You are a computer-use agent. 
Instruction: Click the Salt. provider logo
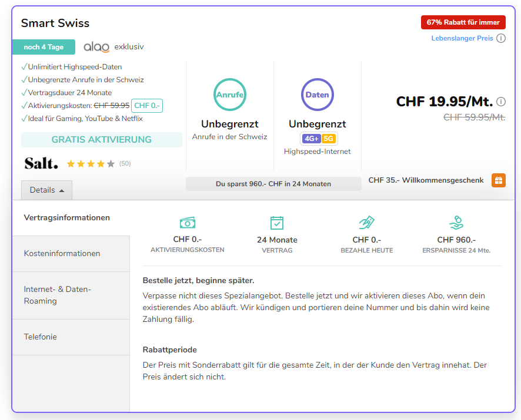tap(41, 163)
